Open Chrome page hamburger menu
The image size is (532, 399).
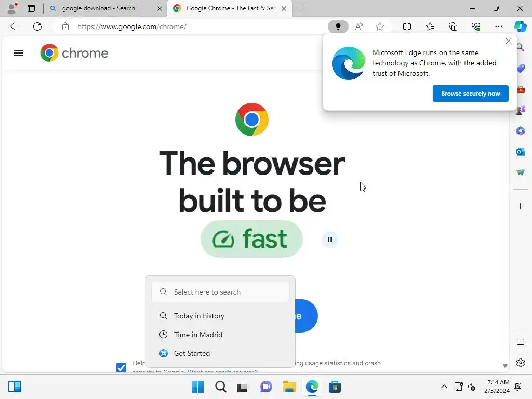click(19, 53)
